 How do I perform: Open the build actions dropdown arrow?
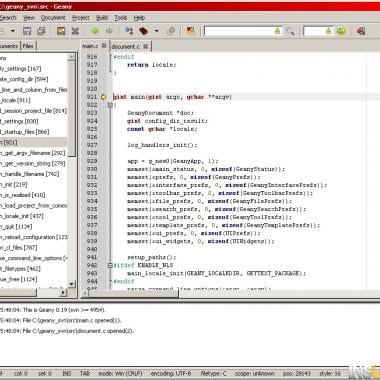coord(156,31)
